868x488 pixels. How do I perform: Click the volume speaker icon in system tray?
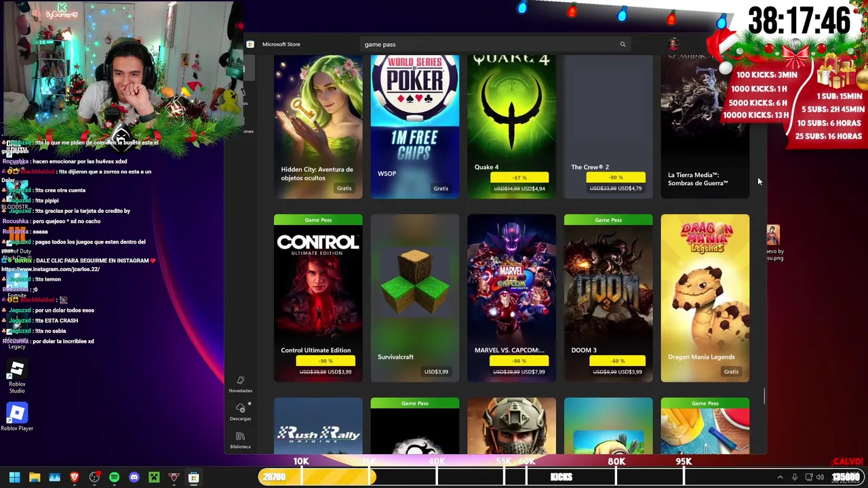point(820,477)
